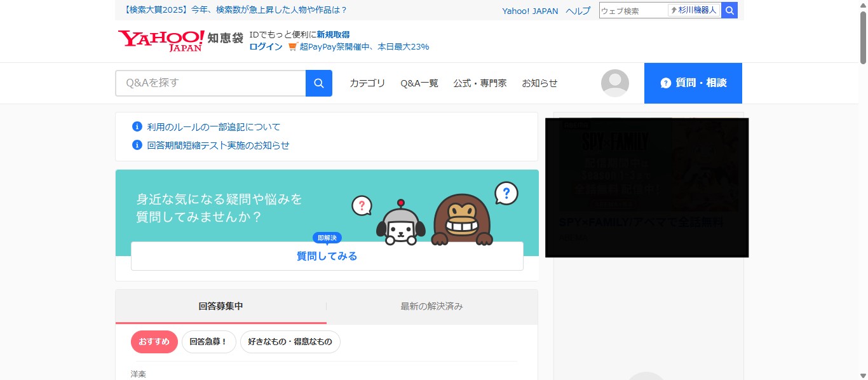Open the profile avatar icon

tap(614, 83)
